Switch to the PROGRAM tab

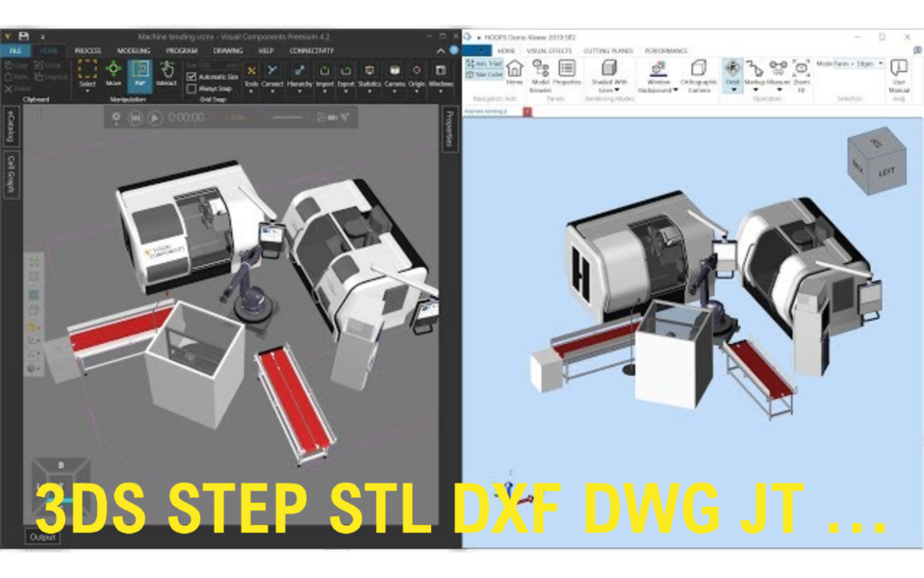click(182, 51)
